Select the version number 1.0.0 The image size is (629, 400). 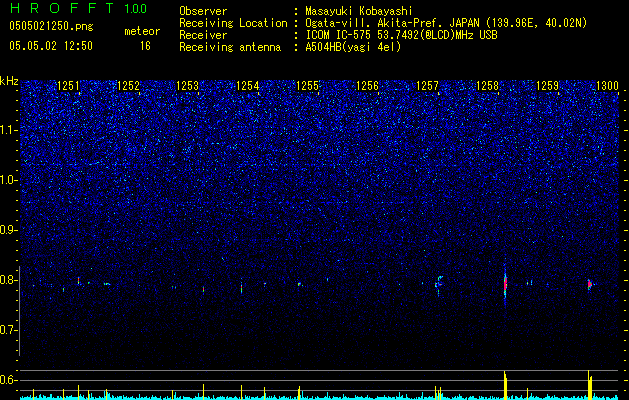135,9
